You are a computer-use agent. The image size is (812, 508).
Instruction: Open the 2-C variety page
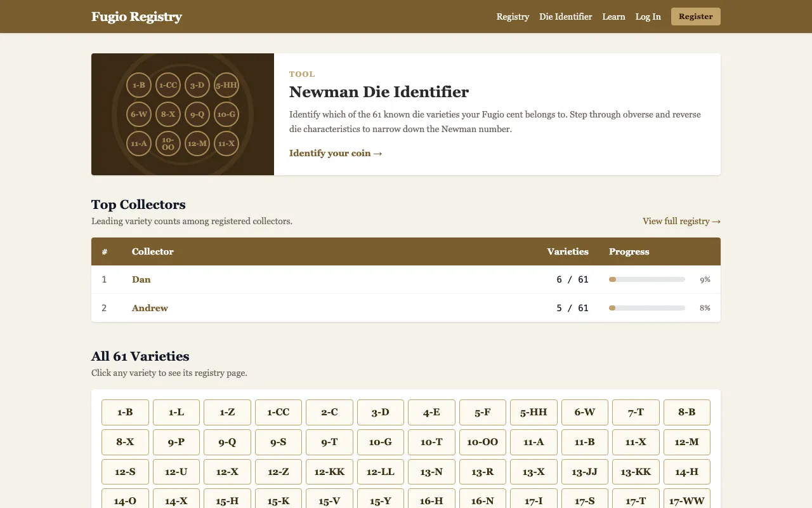click(x=329, y=412)
